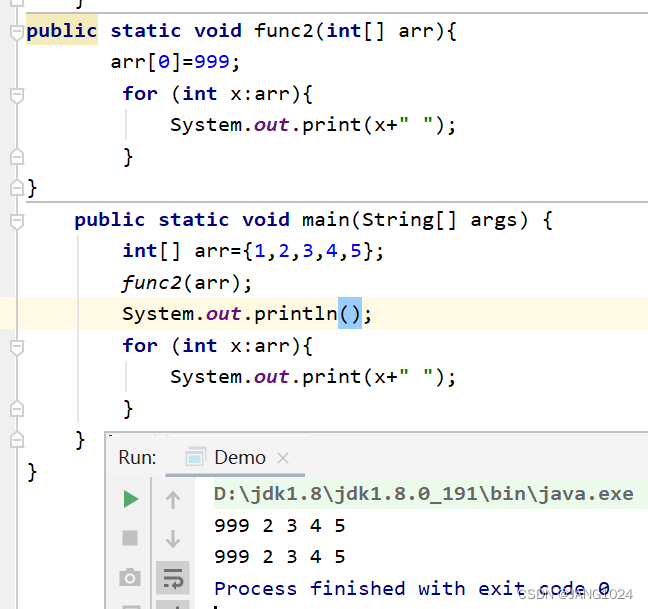This screenshot has width=648, height=609.
Task: Collapse the for loop inside func2
Action: pos(17,95)
